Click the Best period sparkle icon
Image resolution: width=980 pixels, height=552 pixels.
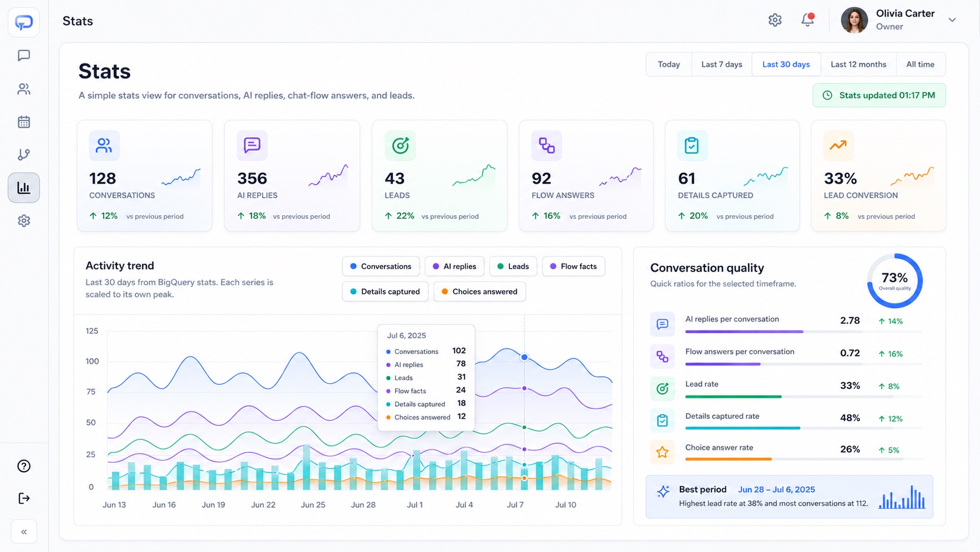tap(663, 492)
